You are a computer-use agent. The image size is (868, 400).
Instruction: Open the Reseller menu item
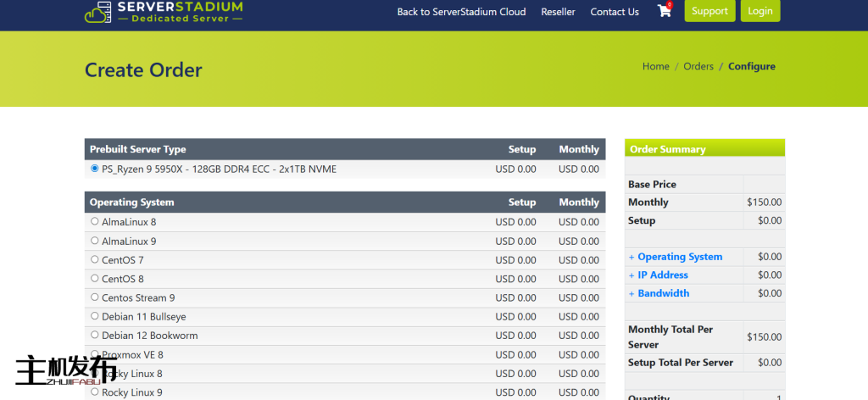coord(558,12)
